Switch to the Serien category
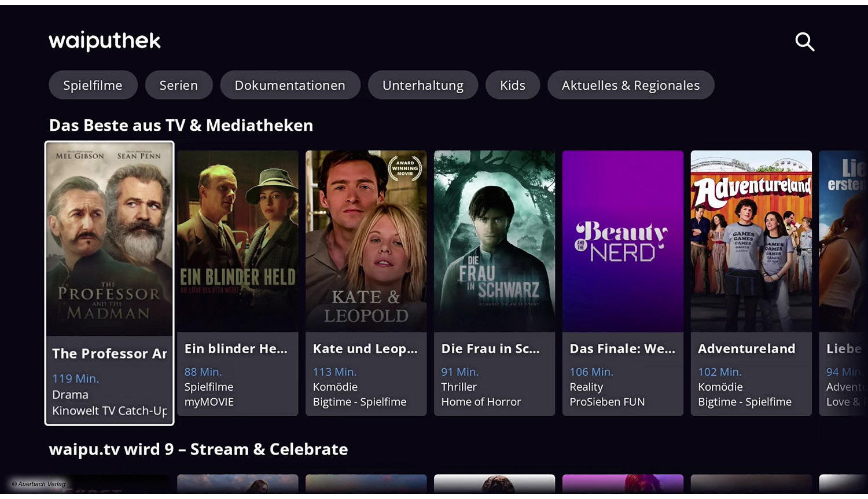 tap(179, 85)
